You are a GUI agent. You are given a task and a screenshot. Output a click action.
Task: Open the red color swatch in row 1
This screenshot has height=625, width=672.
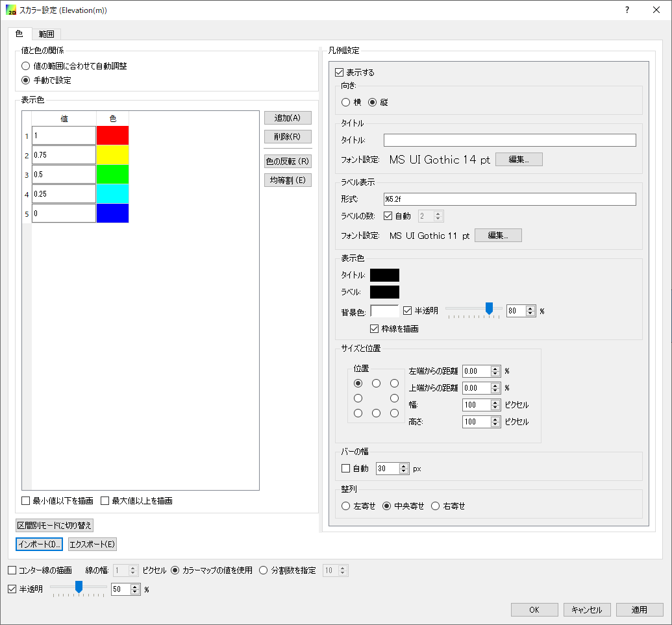point(113,136)
